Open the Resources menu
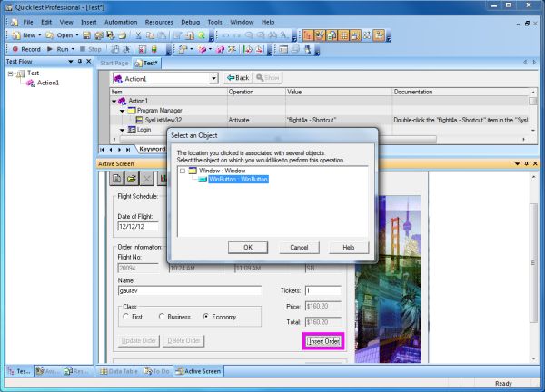The width and height of the screenshot is (545, 392). coord(159,22)
